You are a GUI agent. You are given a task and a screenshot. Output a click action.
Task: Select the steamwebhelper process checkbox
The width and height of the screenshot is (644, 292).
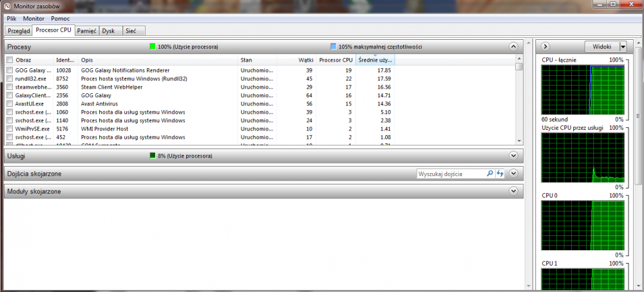10,87
